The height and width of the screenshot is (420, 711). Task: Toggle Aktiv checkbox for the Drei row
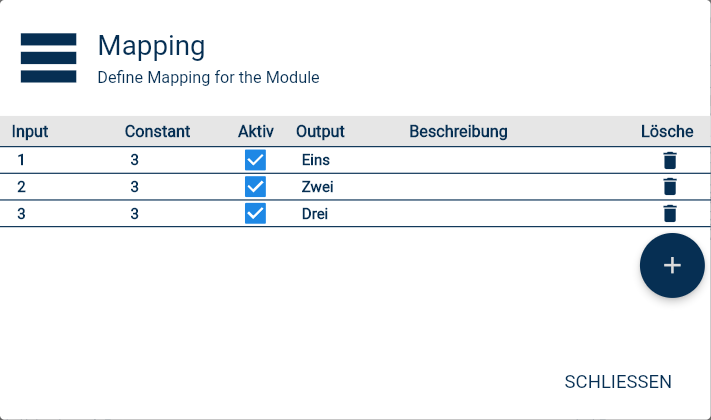click(255, 213)
